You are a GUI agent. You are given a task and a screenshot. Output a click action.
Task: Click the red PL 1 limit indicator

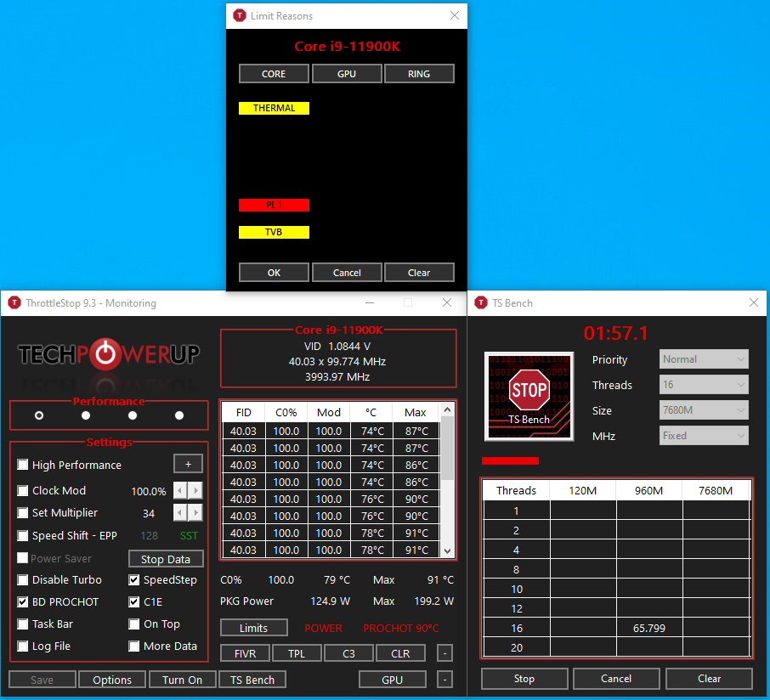coord(274,206)
